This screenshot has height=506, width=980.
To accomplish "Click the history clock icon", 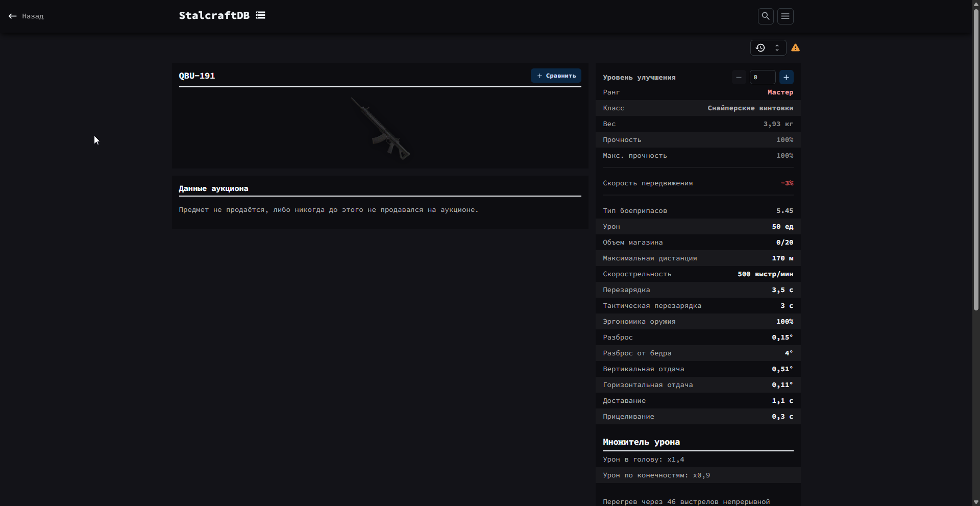I will coord(760,48).
